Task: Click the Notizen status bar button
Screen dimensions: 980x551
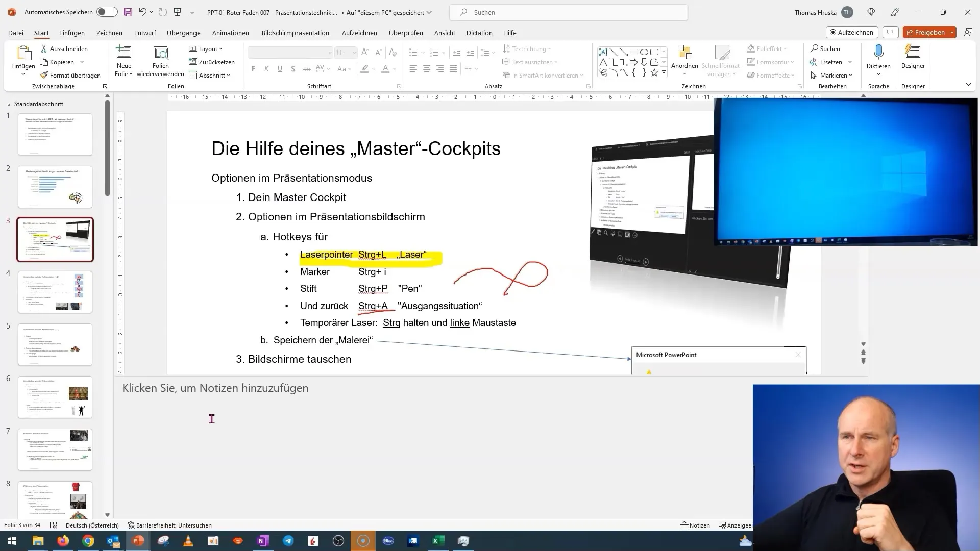Action: (695, 525)
